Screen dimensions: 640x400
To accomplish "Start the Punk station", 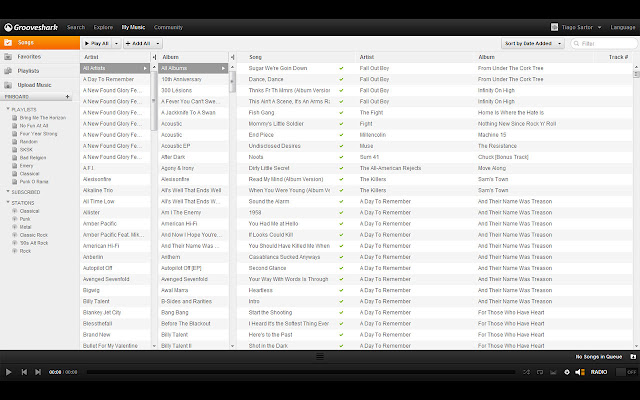I will click(25, 219).
